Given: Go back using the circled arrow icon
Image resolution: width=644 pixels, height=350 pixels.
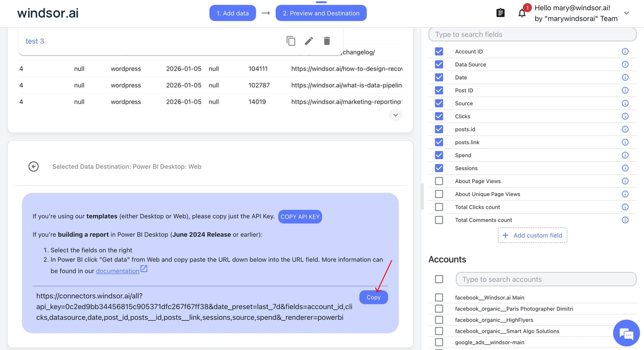Looking at the screenshot, I should pos(34,166).
